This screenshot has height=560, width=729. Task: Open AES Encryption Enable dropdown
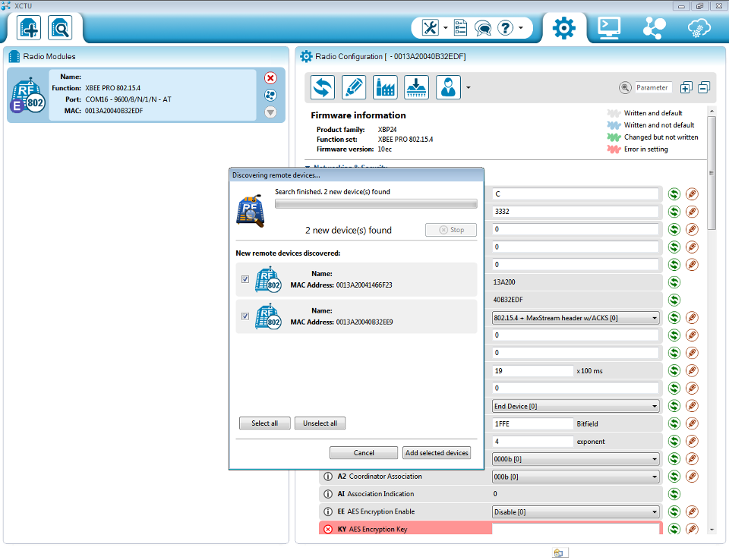click(576, 512)
